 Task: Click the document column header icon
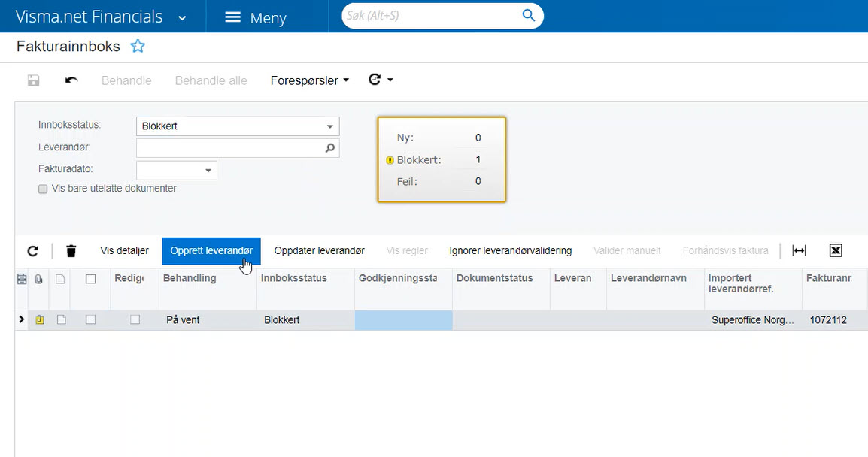pos(60,279)
